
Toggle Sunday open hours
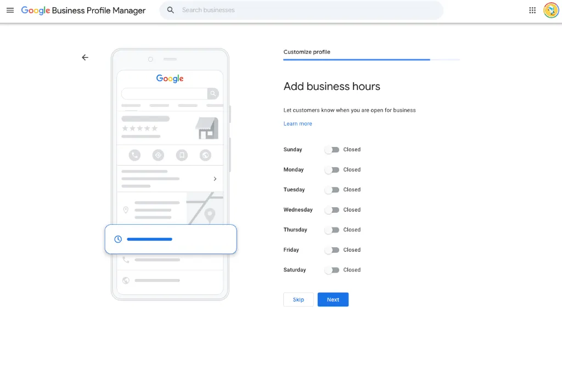[x=332, y=150]
